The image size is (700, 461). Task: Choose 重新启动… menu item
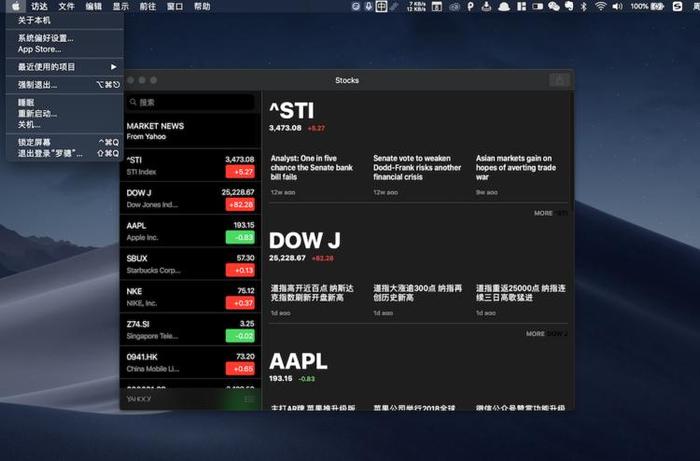pyautogui.click(x=64, y=113)
